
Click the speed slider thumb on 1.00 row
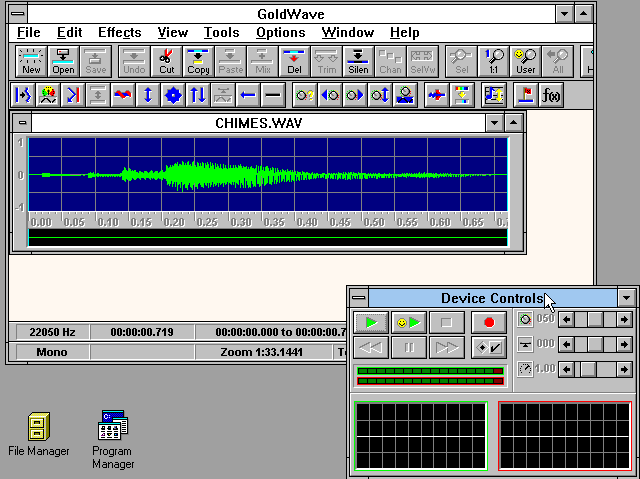click(x=588, y=369)
